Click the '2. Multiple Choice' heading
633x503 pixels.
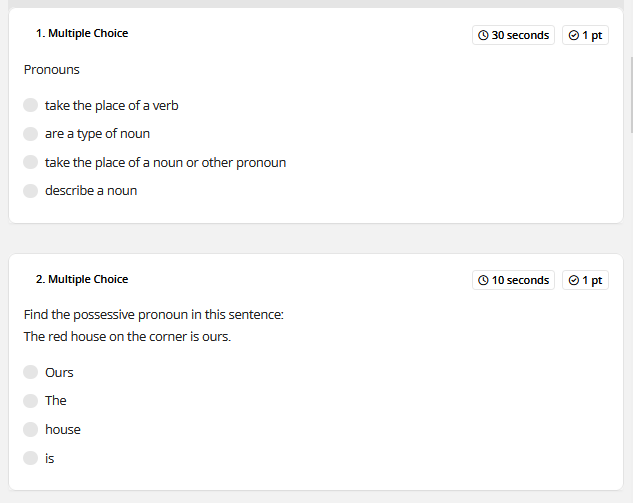point(82,279)
